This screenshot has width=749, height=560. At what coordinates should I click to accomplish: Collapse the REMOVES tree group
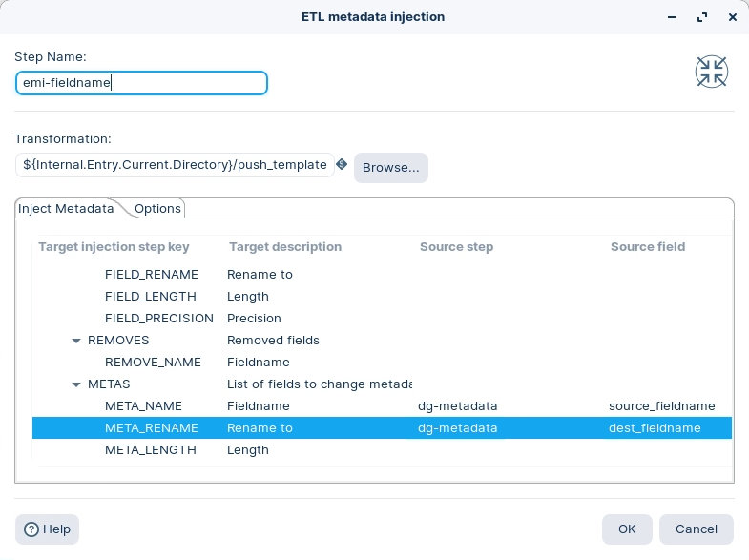click(x=76, y=341)
